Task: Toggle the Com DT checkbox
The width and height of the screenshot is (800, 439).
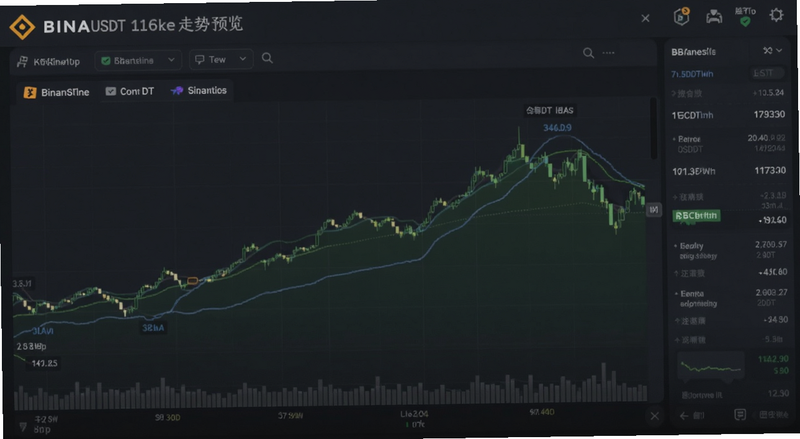Action: (x=111, y=91)
